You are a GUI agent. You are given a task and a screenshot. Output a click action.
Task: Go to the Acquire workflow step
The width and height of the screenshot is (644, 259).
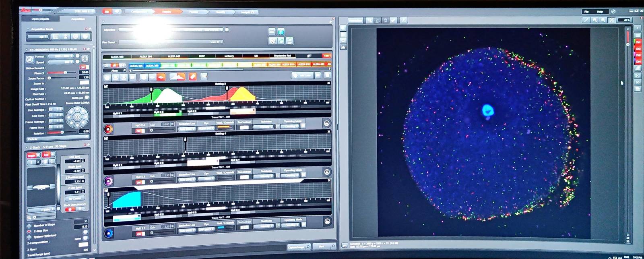pos(167,12)
